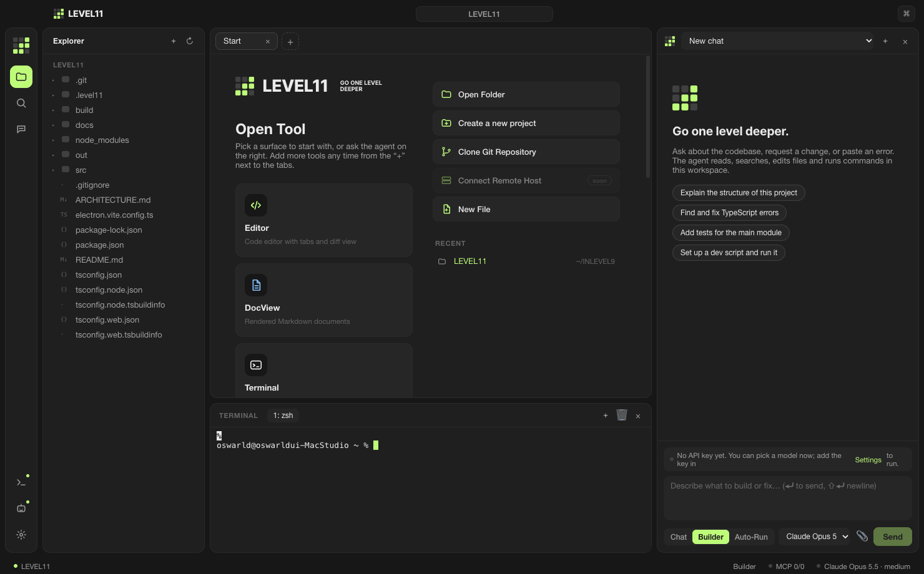Screen dimensions: 924x574
Task: Open settings gear in left sidebar
Action: click(x=21, y=535)
